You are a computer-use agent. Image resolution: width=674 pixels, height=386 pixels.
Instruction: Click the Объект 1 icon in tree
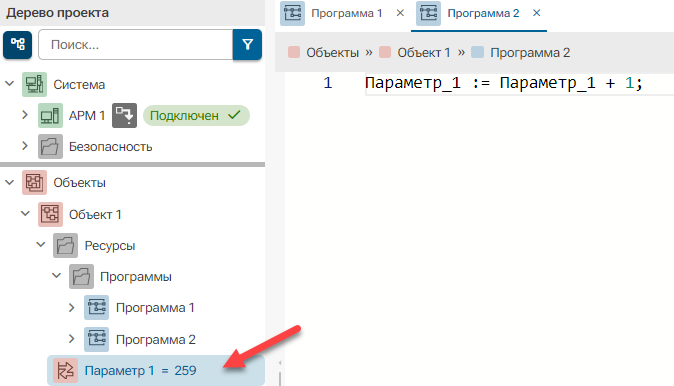tap(50, 214)
